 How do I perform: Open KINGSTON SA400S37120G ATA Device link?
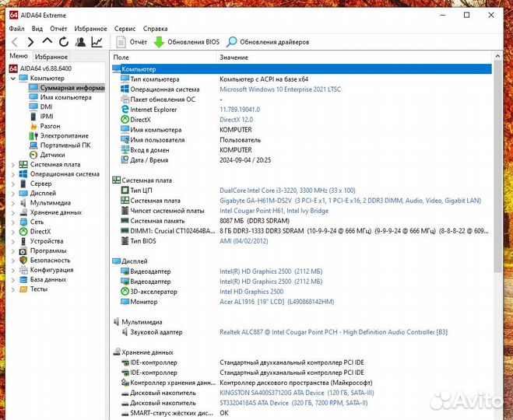click(297, 393)
